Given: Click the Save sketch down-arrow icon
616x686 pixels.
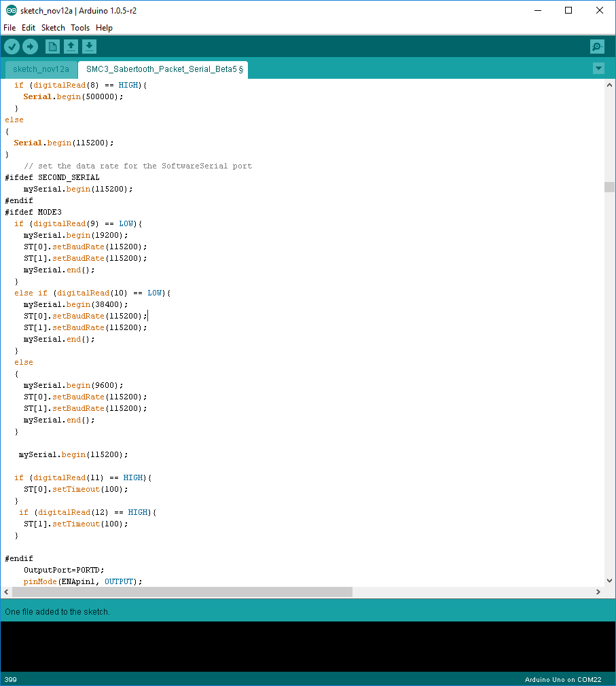Looking at the screenshot, I should pyautogui.click(x=89, y=46).
